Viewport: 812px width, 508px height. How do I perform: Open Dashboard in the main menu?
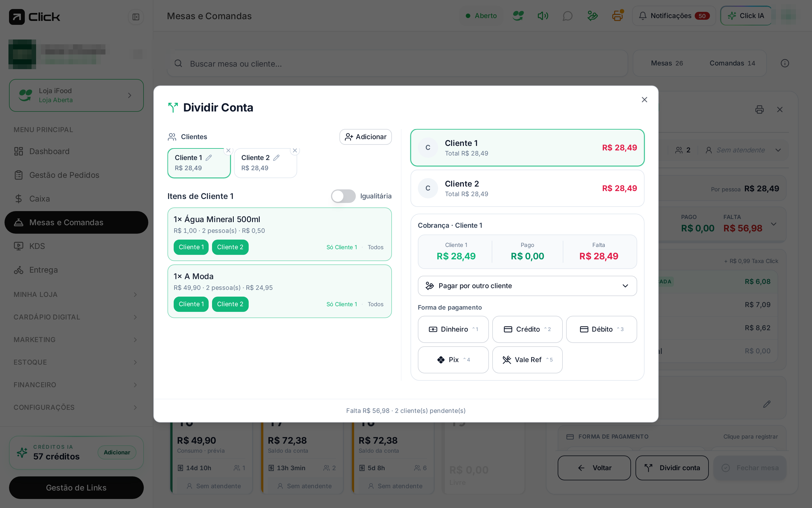(x=76, y=151)
